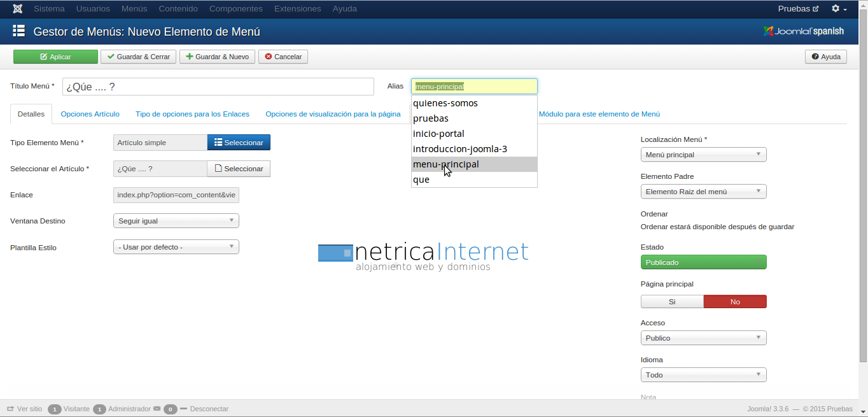This screenshot has height=417, width=868.
Task: Set Página principal to Si
Action: click(x=672, y=302)
